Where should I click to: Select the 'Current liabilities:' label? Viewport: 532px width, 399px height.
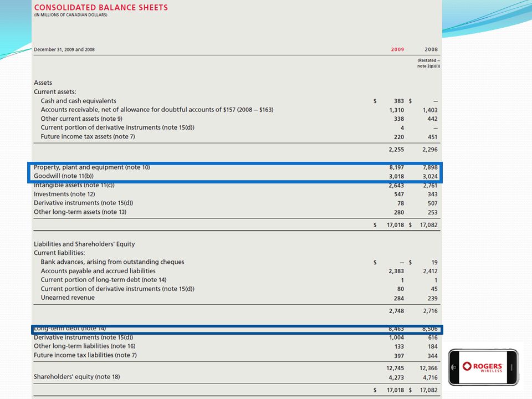point(59,253)
